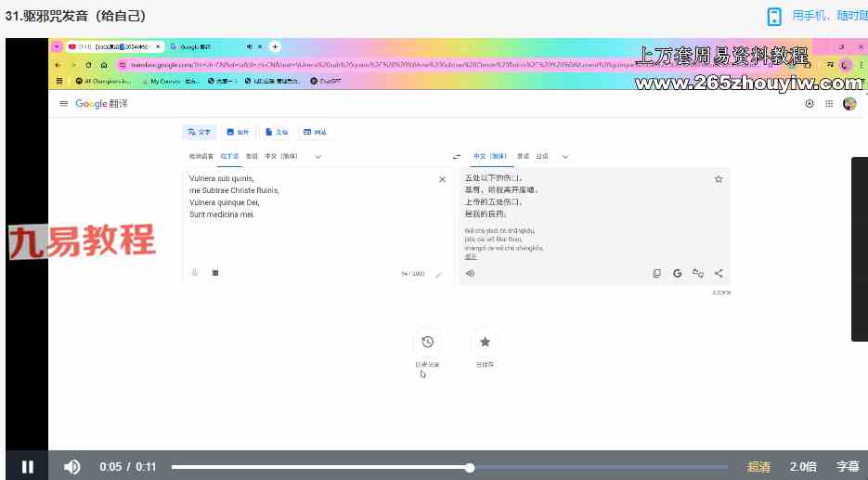Listen to the translated text
This screenshot has height=480, width=868.
pos(471,273)
